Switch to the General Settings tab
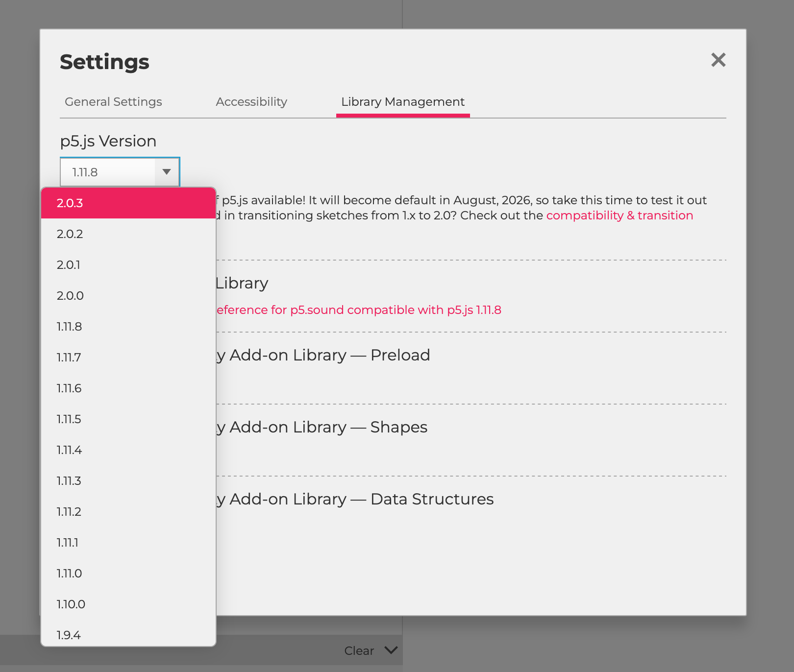This screenshot has height=672, width=794. (113, 102)
